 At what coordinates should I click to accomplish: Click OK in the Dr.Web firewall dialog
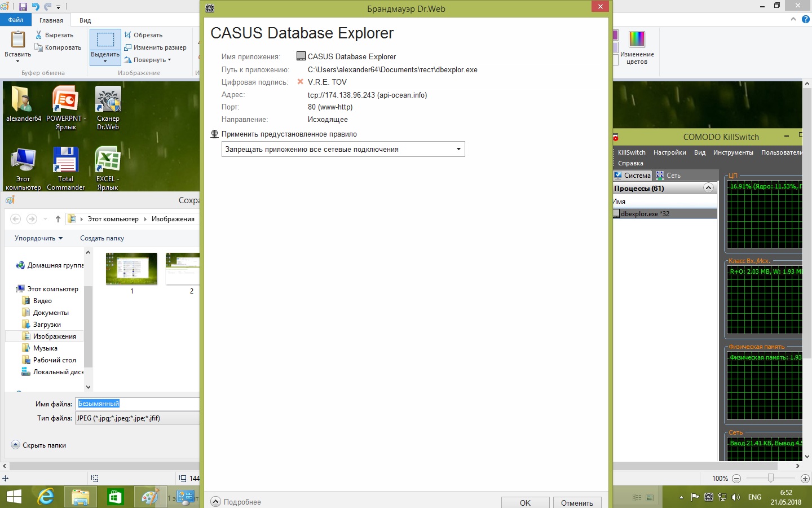[x=525, y=502]
